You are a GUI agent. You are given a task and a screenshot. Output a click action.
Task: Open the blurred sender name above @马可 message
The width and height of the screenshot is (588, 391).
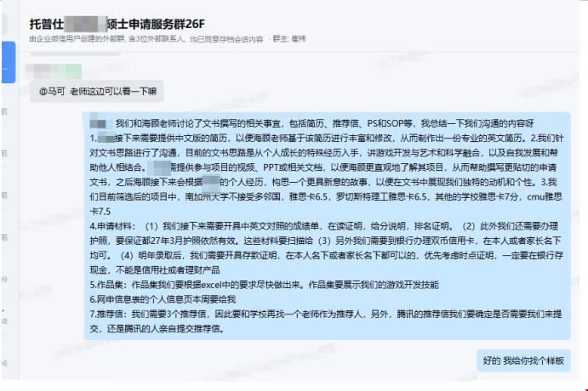(x=54, y=71)
